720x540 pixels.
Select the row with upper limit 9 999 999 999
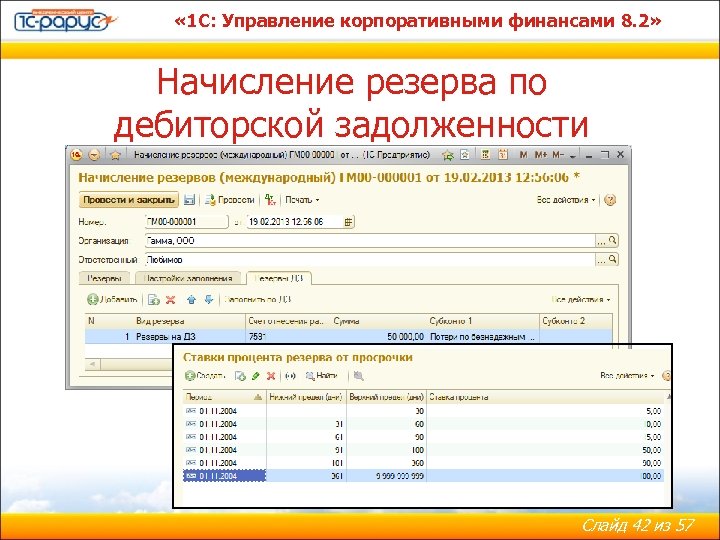pyautogui.click(x=423, y=476)
